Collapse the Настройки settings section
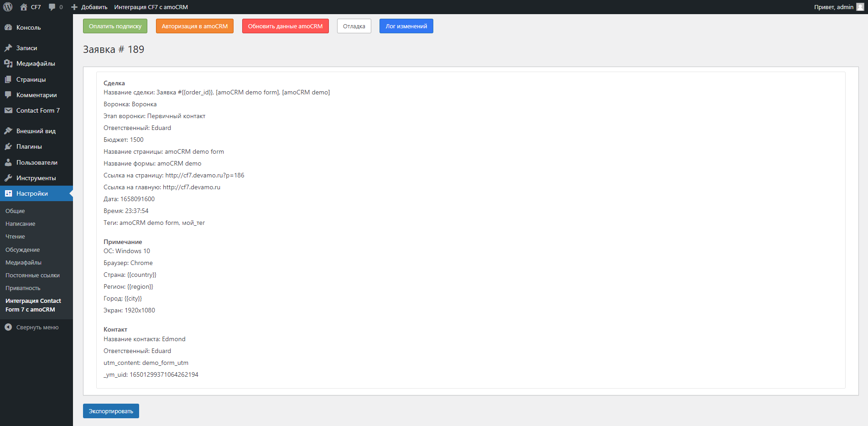Image resolution: width=868 pixels, height=426 pixels. pos(32,193)
